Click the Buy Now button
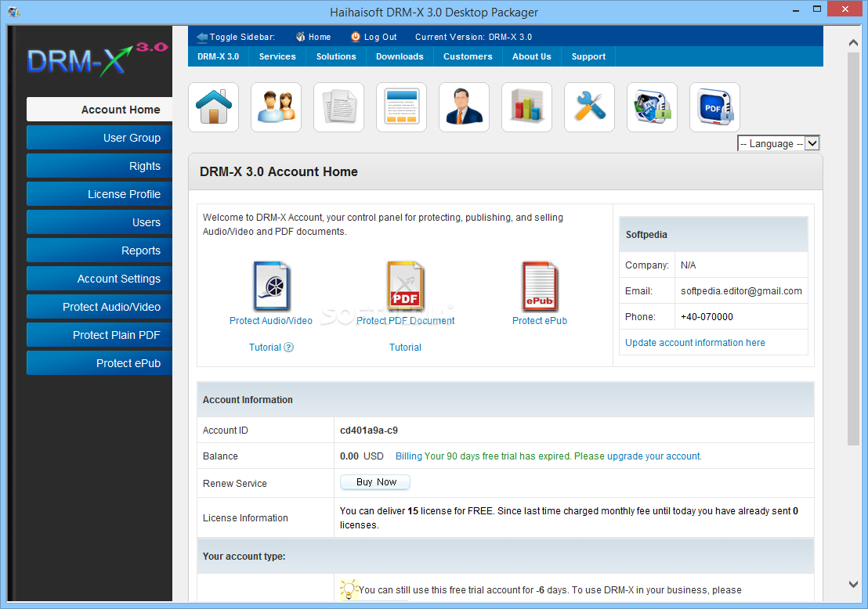The width and height of the screenshot is (868, 609). pyautogui.click(x=375, y=482)
